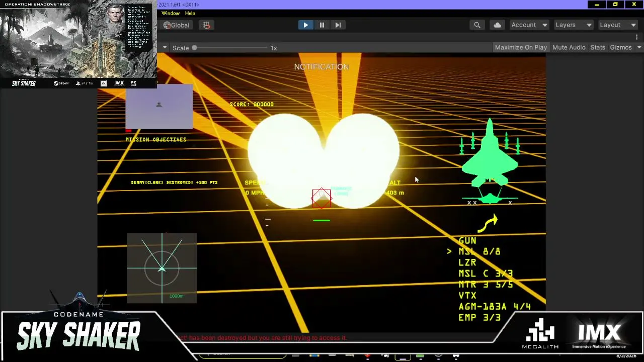The height and width of the screenshot is (362, 644).
Task: Click the Steam logo in the banner
Action: tap(61, 83)
